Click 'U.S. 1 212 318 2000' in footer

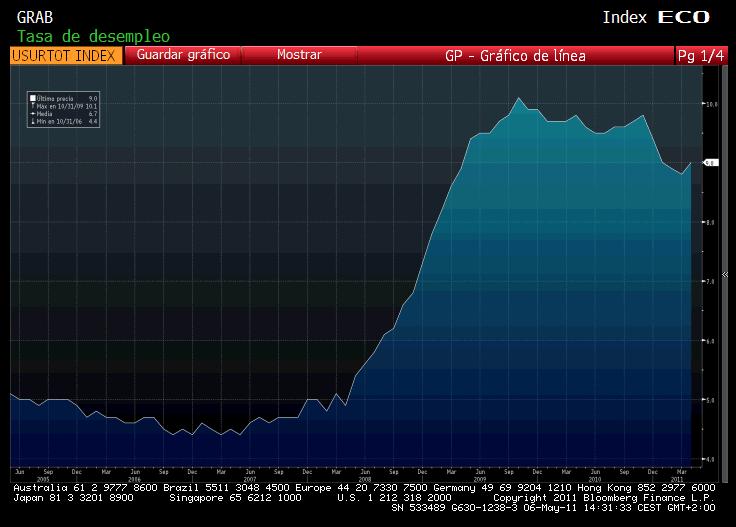coord(394,498)
